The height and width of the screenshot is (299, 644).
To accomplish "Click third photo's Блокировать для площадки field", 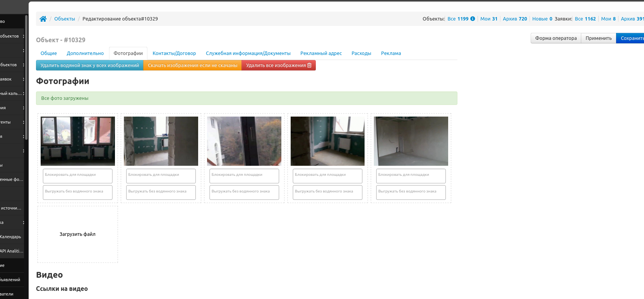I will point(244,176).
